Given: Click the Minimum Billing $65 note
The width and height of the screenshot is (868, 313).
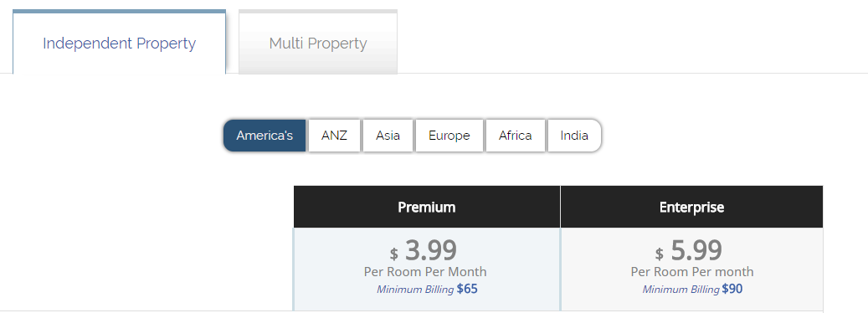Looking at the screenshot, I should (x=427, y=290).
